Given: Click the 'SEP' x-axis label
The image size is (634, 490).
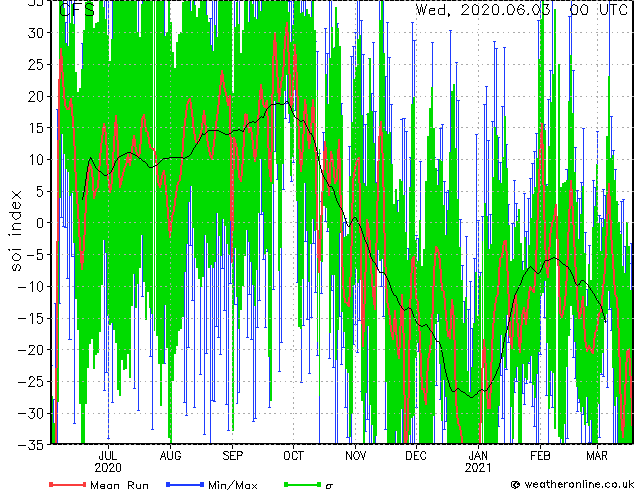Looking at the screenshot, I should [x=232, y=456].
